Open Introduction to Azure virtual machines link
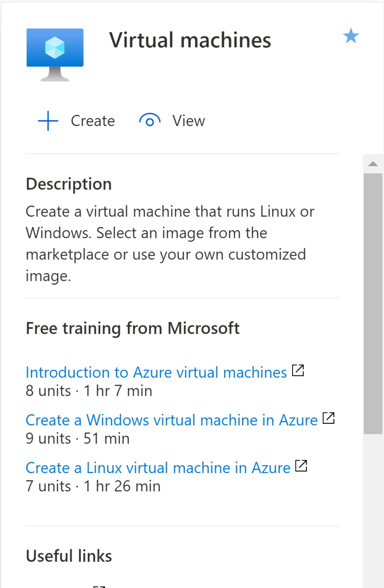 (x=156, y=372)
